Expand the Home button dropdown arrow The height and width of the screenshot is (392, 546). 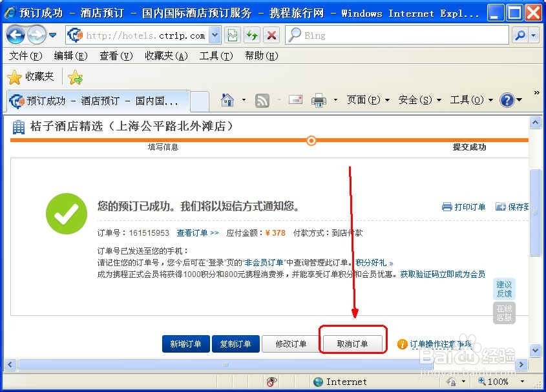(244, 100)
